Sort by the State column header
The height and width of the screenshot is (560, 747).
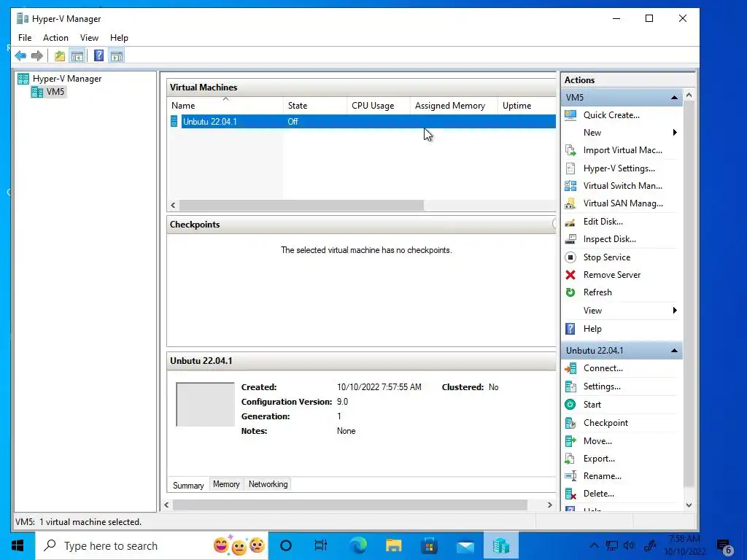pos(315,106)
